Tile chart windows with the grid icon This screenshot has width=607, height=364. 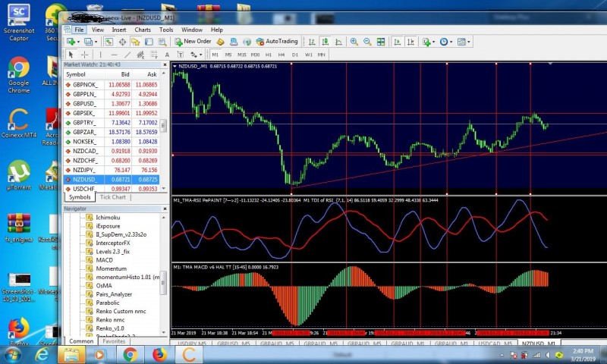[381, 42]
